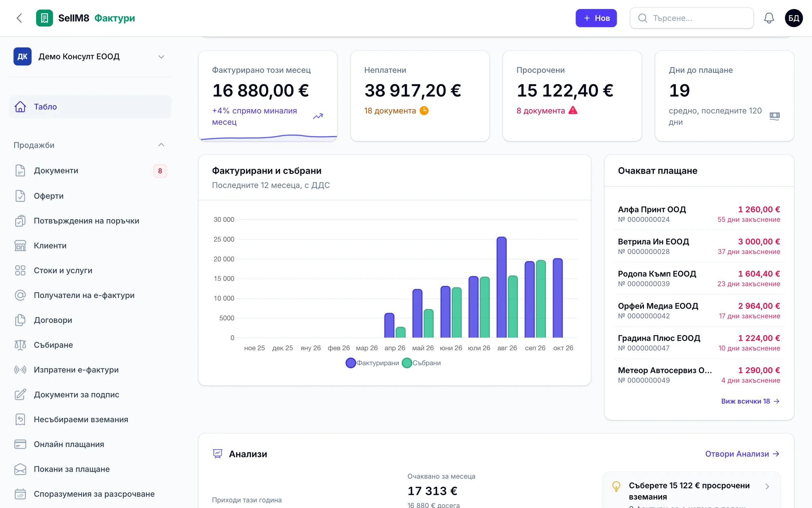The width and height of the screenshot is (812, 508).
Task: Click the Събиране scales icon
Action: pyautogui.click(x=20, y=345)
